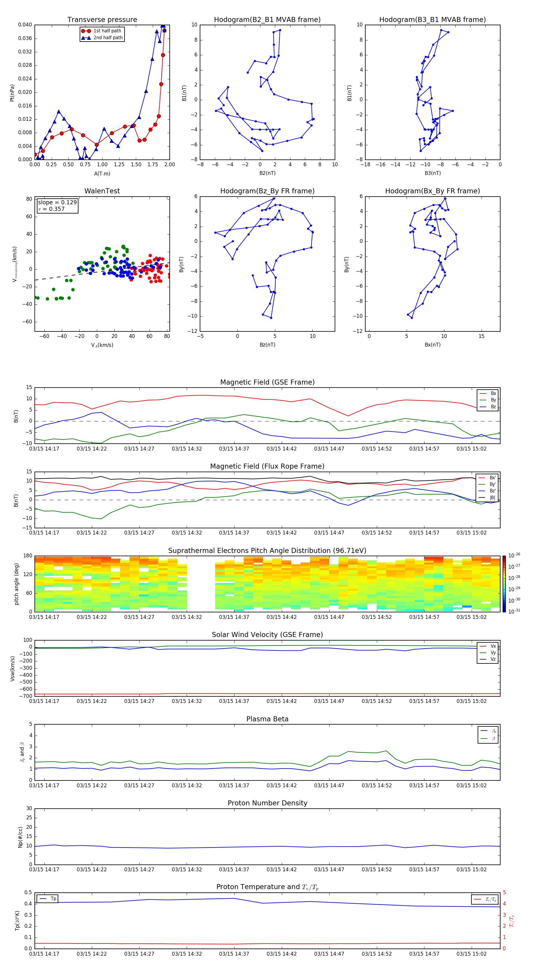Click the 'By(nT)' label of Bz_By hodogram

coord(181,264)
